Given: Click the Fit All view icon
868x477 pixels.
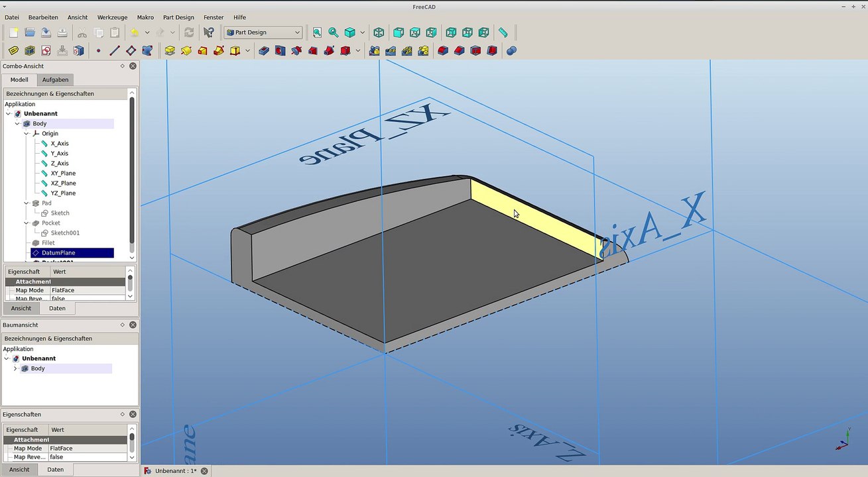Looking at the screenshot, I should click(x=317, y=32).
